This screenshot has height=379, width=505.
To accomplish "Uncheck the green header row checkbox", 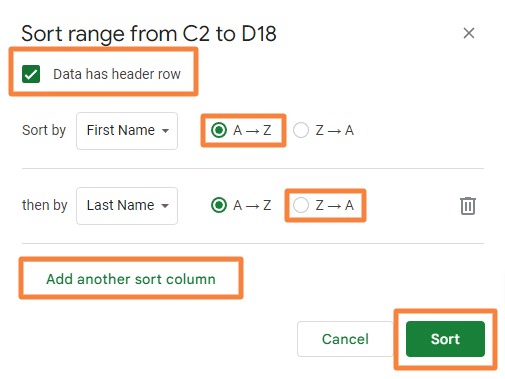I will [x=31, y=74].
